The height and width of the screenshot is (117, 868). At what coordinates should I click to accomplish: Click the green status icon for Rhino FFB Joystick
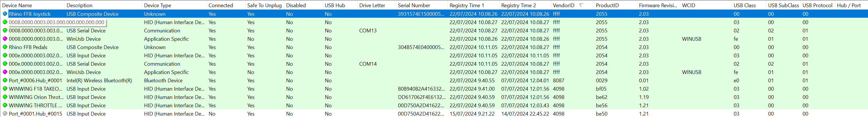pos(5,14)
